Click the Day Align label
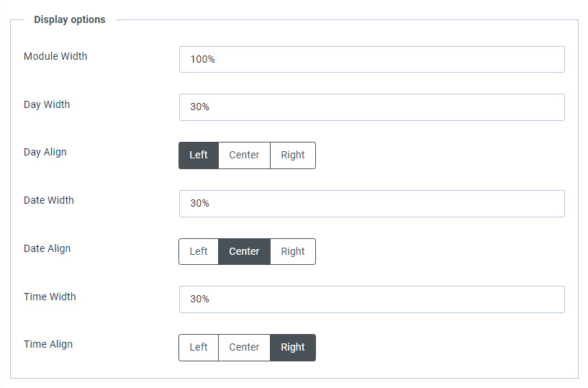The width and height of the screenshot is (588, 388). point(45,152)
